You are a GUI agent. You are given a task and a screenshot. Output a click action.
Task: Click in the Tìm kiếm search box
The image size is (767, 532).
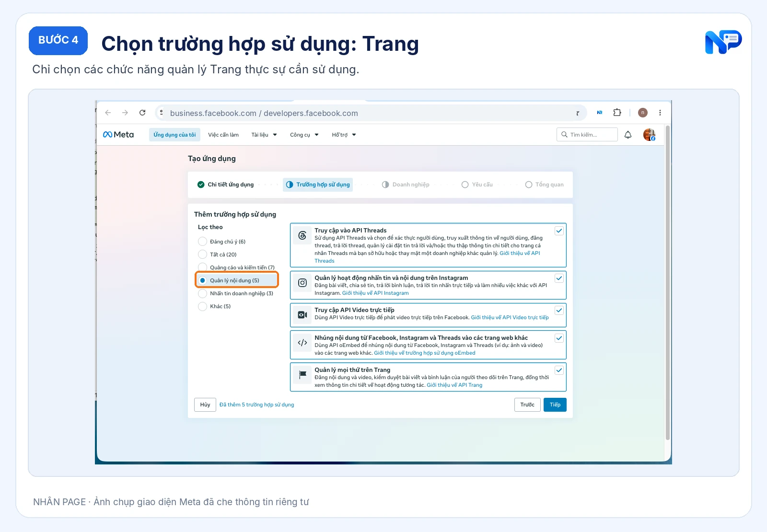(x=587, y=135)
